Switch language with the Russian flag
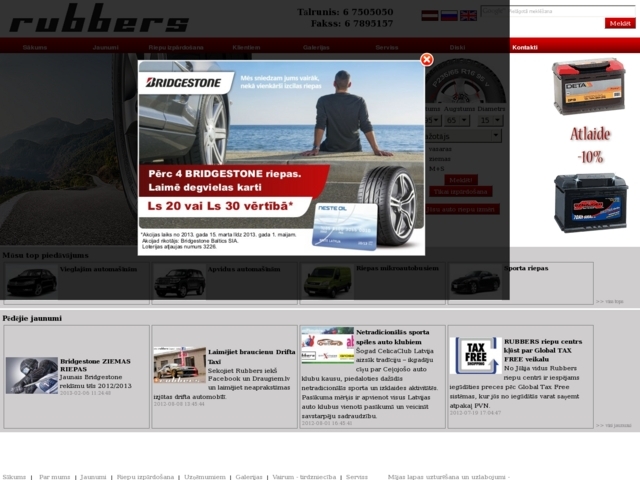This screenshot has width=640, height=480. (x=449, y=16)
